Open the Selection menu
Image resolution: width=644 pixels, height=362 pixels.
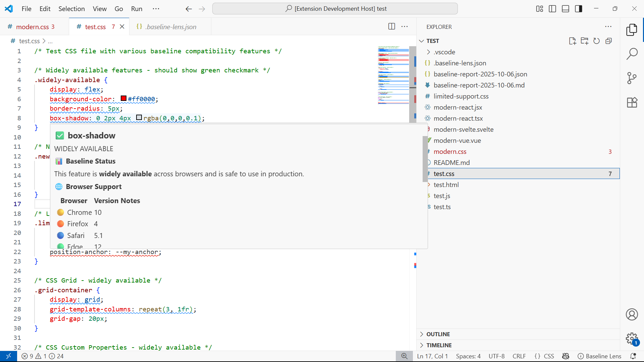[71, 9]
